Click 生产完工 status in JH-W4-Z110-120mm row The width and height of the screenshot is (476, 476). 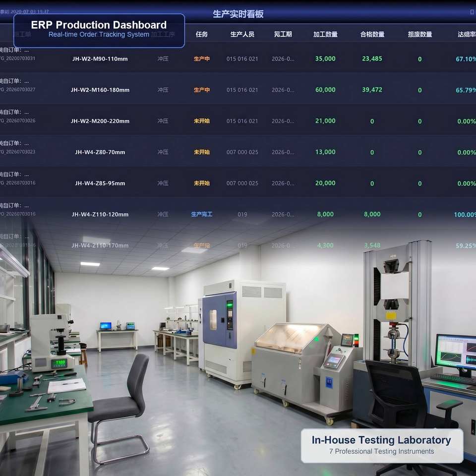pyautogui.click(x=202, y=214)
